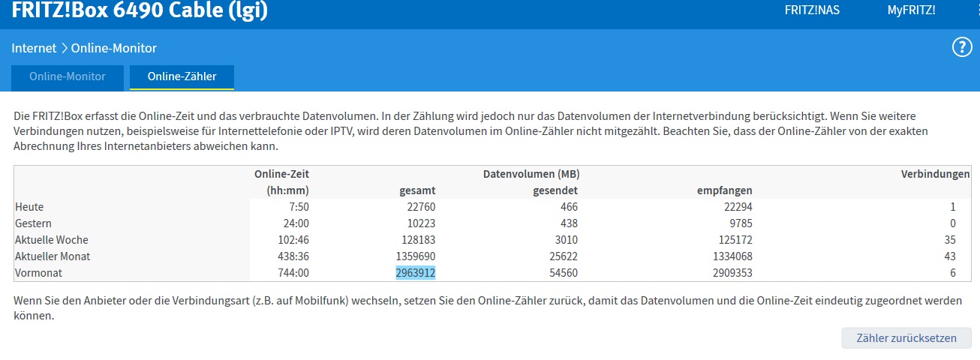Image resolution: width=980 pixels, height=360 pixels.
Task: Click the online time 7:50
Action: 298,207
